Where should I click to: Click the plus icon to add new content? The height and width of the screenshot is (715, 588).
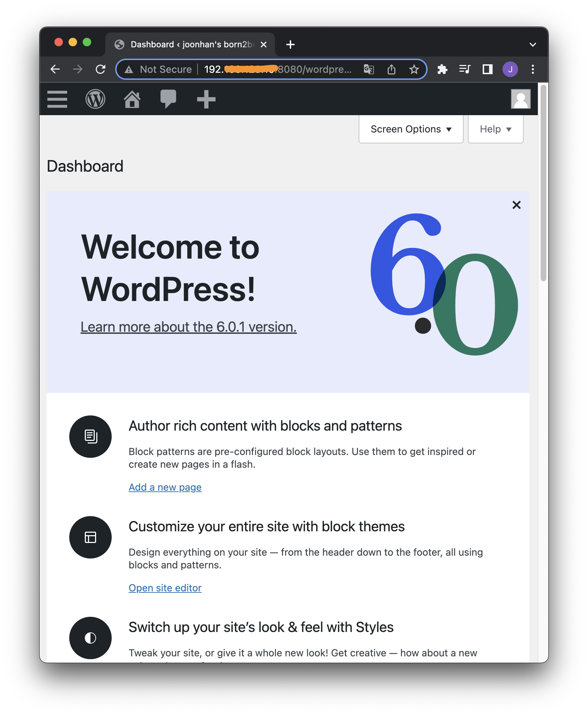point(206,99)
